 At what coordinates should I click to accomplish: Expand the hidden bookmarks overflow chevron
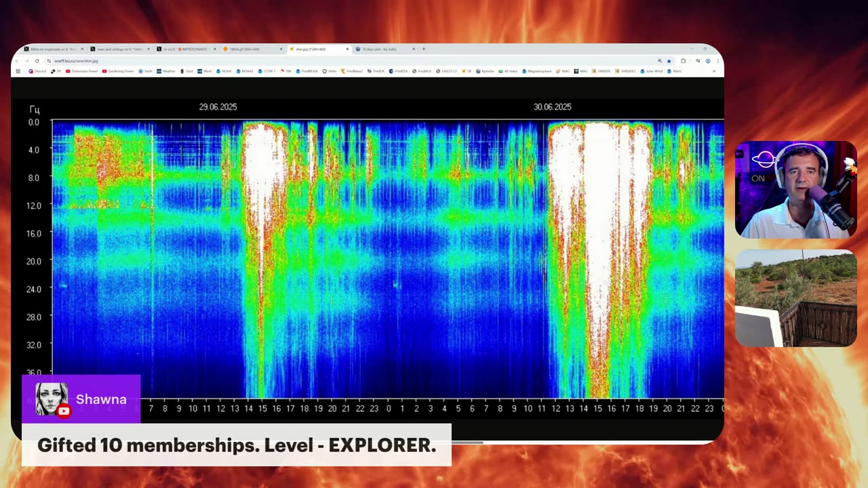click(x=714, y=70)
